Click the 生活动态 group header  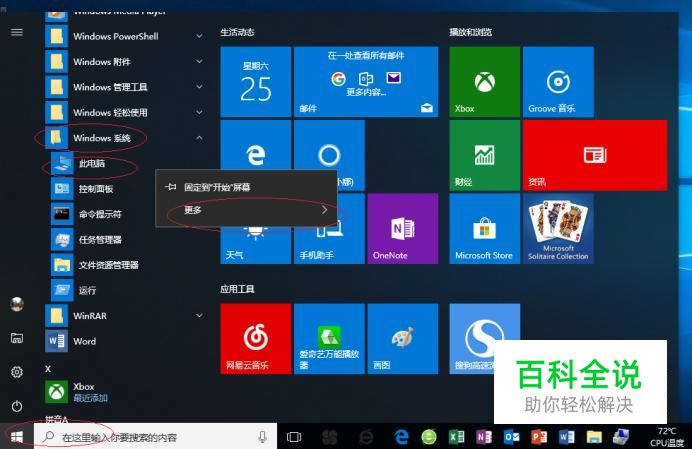(237, 32)
